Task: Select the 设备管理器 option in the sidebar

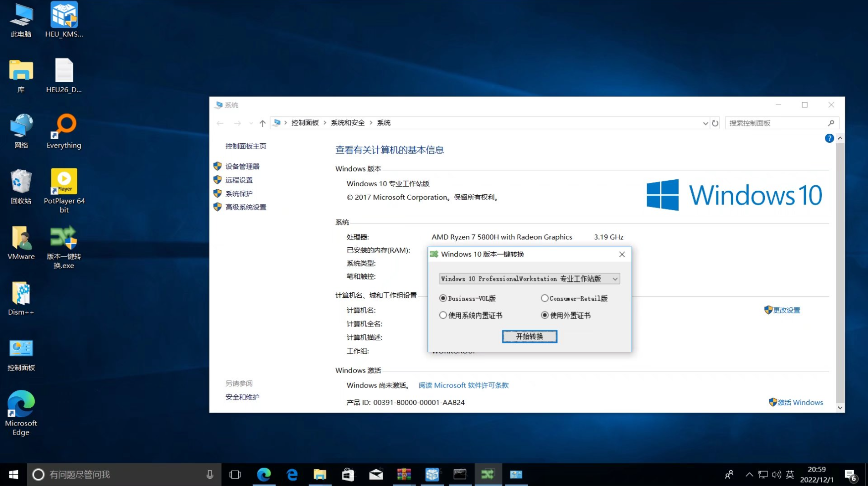Action: click(243, 166)
